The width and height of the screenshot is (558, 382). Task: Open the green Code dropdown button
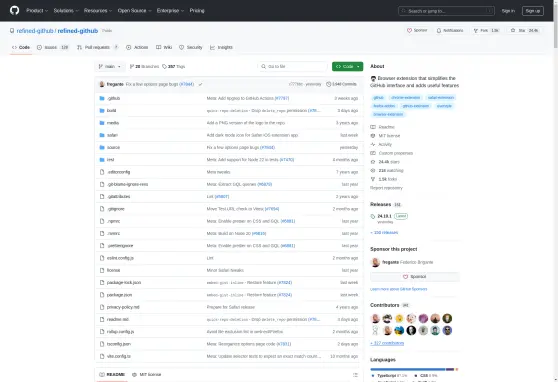point(347,67)
